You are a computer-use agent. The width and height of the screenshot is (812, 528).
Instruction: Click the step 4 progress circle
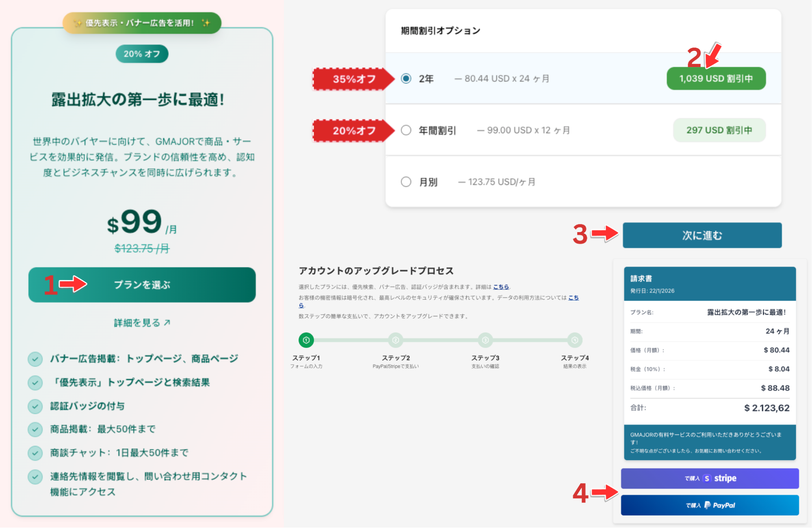[574, 340]
